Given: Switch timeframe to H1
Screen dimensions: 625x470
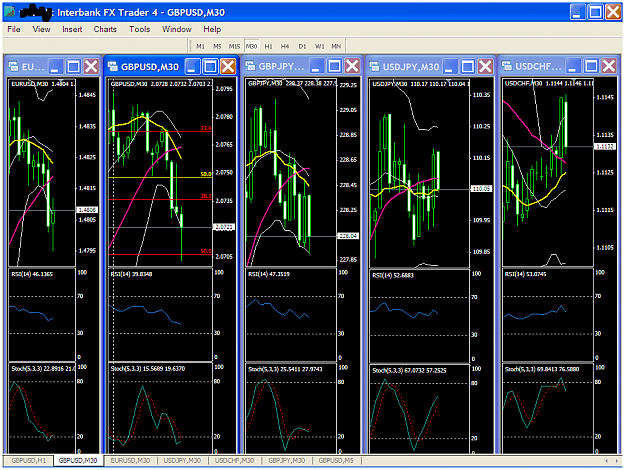Looking at the screenshot, I should pyautogui.click(x=269, y=46).
